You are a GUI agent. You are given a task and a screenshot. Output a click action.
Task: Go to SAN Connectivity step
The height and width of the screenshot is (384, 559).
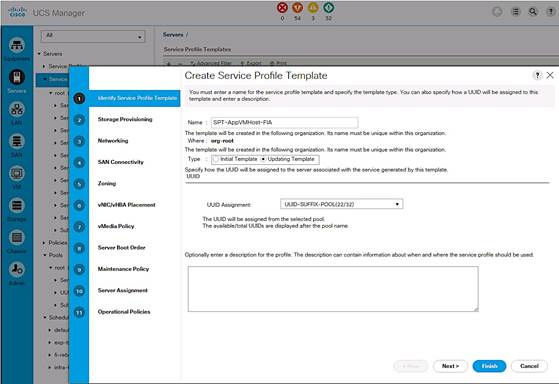(120, 162)
